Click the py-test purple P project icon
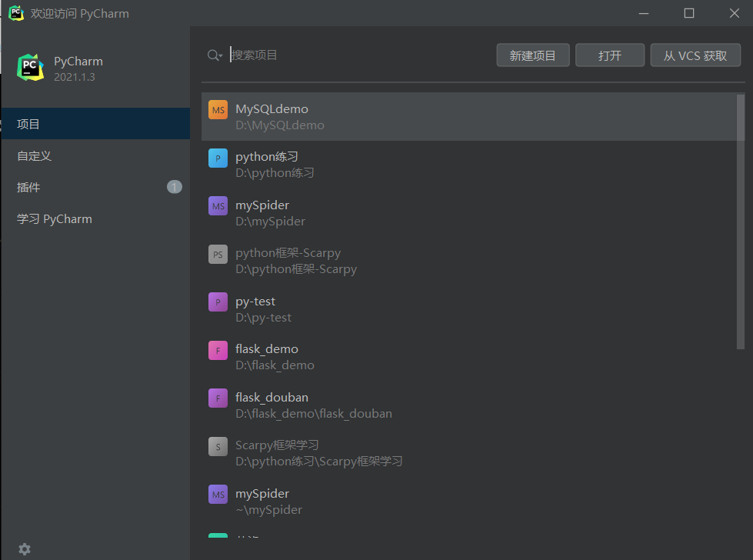The width and height of the screenshot is (753, 560). point(218,302)
